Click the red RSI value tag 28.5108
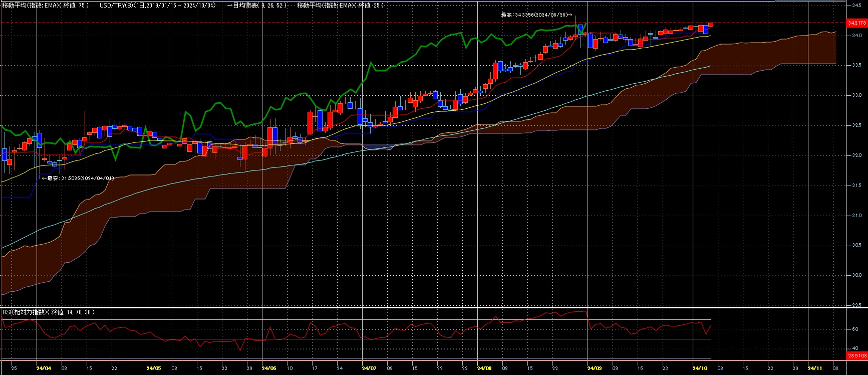This screenshot has width=868, height=375. coord(857,355)
